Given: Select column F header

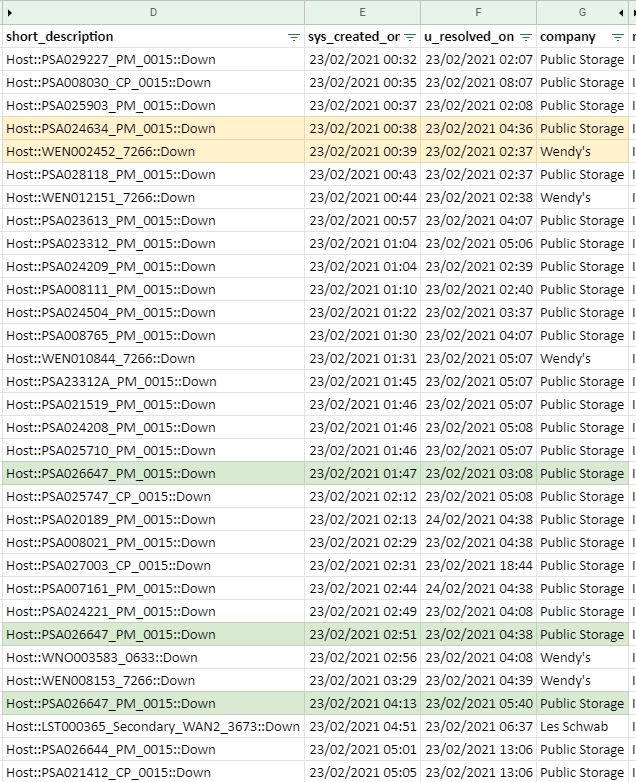Looking at the screenshot, I should click(x=478, y=12).
